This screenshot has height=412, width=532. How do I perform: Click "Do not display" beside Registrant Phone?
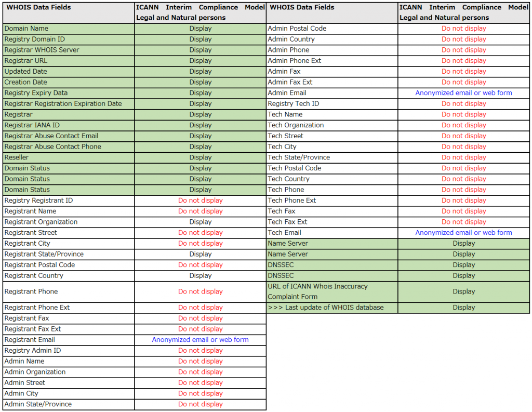(201, 291)
